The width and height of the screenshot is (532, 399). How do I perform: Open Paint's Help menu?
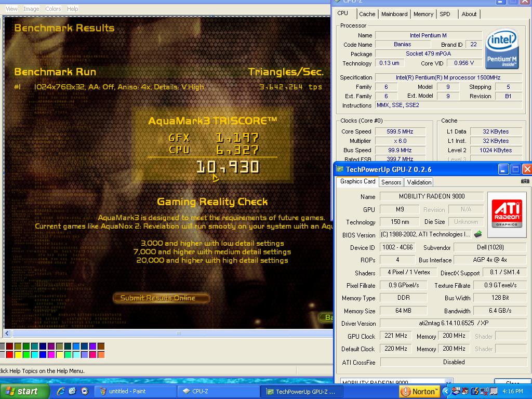coord(72,9)
